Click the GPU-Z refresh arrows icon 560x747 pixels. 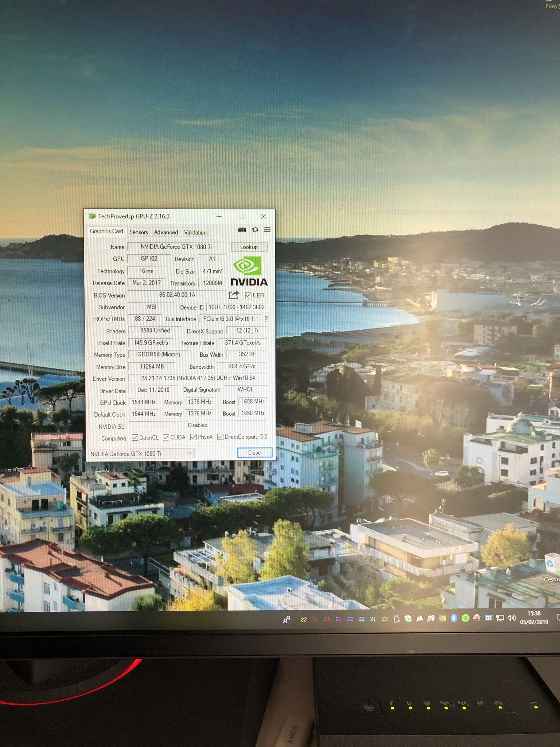(255, 230)
